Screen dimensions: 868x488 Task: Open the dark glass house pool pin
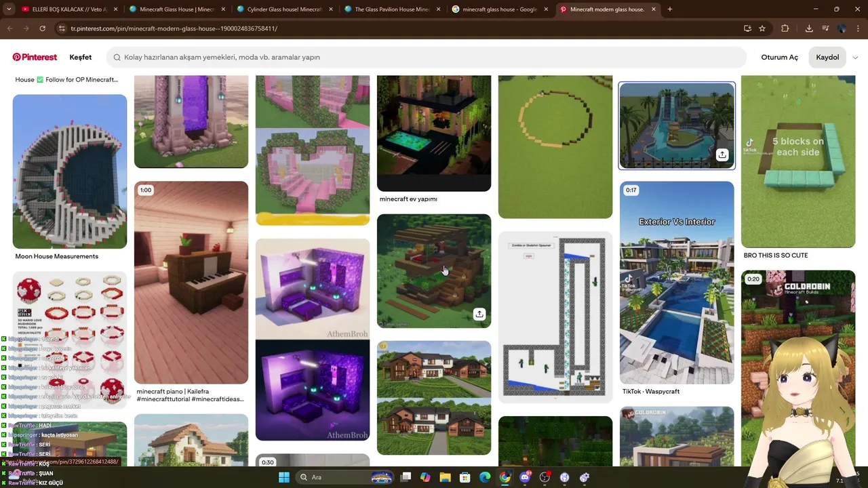(x=434, y=134)
